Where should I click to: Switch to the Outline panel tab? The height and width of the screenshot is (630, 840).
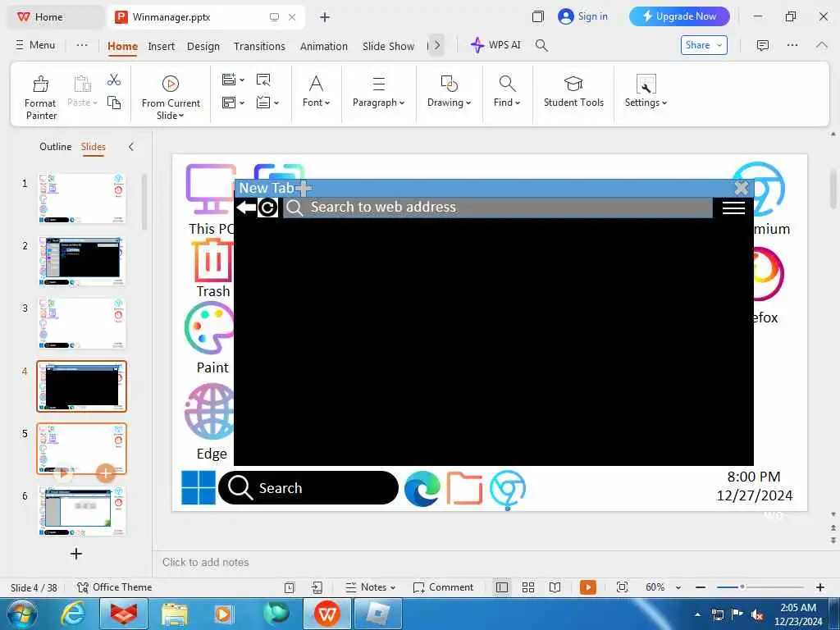[55, 147]
